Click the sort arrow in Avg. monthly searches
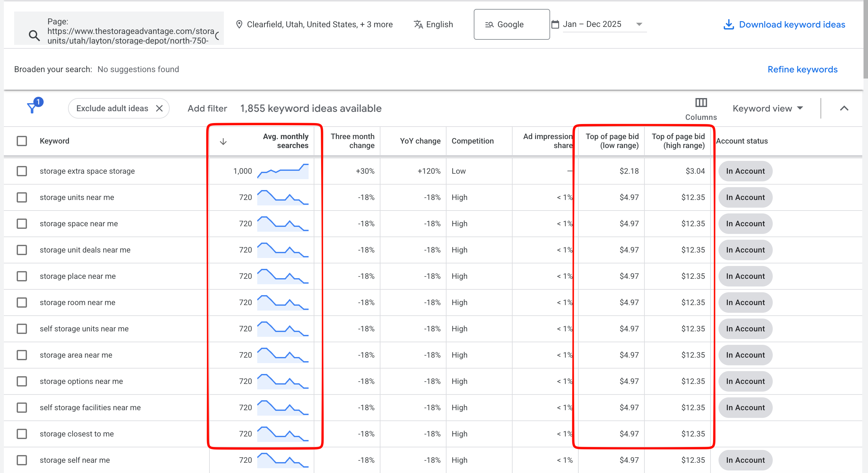The height and width of the screenshot is (473, 868). tap(223, 141)
